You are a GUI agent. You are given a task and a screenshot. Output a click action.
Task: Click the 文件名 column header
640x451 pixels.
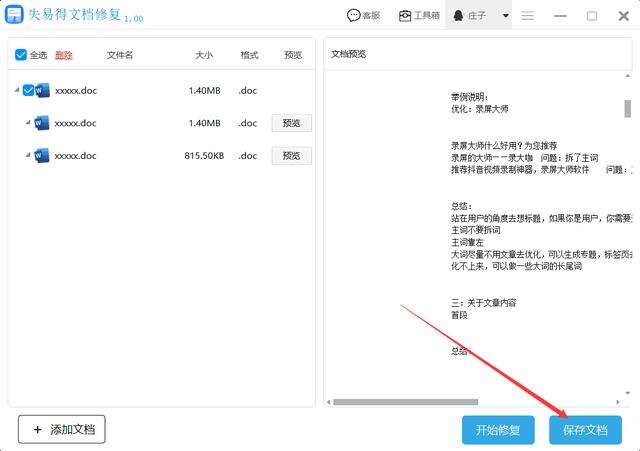coord(120,55)
